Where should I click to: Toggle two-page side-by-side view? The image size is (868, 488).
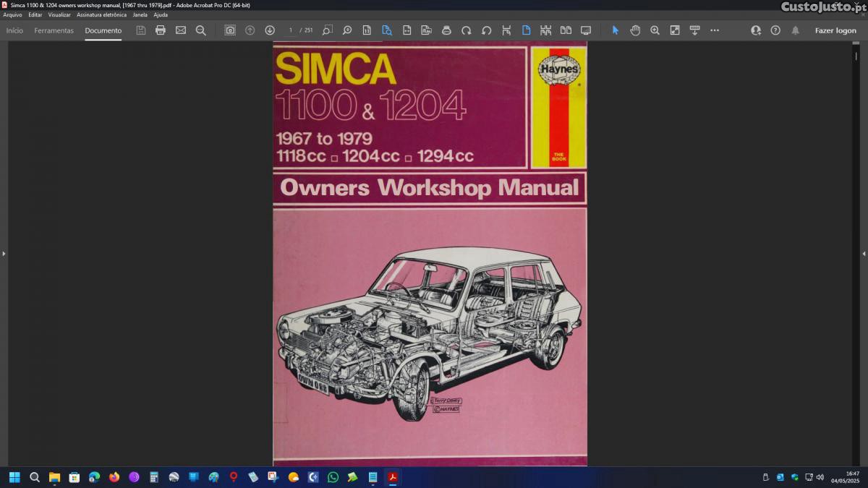(x=566, y=30)
